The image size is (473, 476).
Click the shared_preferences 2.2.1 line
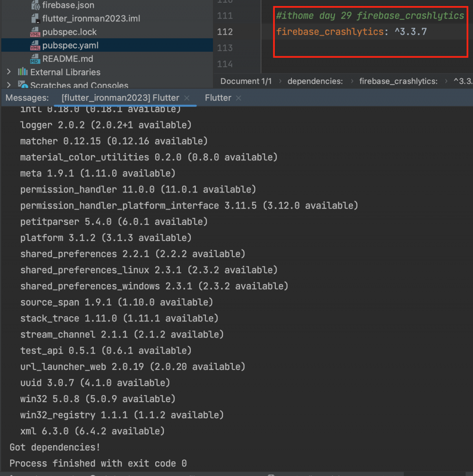133,254
